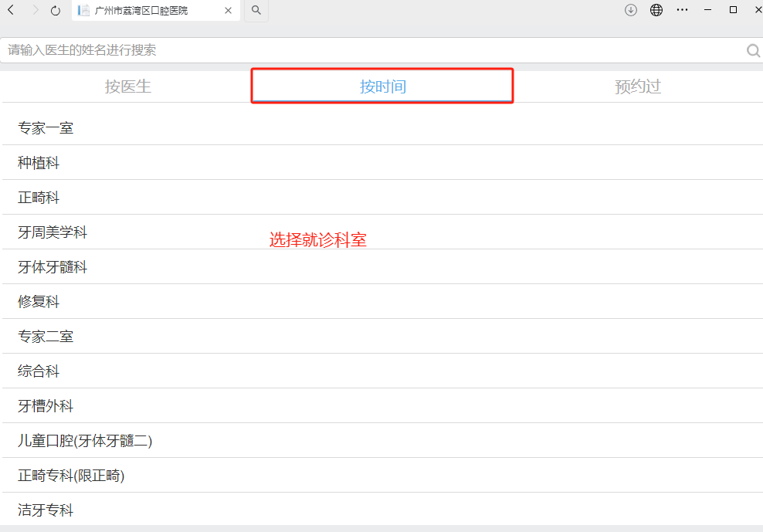This screenshot has width=763, height=532.
Task: Select 正畸科 from the department list
Action: (x=39, y=198)
